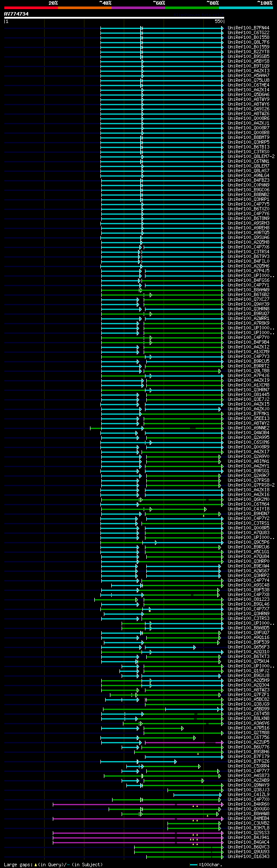Select the UniRef100_B9T1Q9 label
277x868 pixels.
coord(248,66)
